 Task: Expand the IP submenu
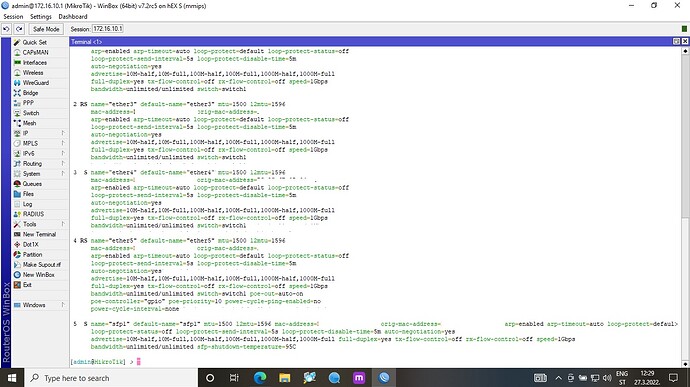[x=63, y=133]
